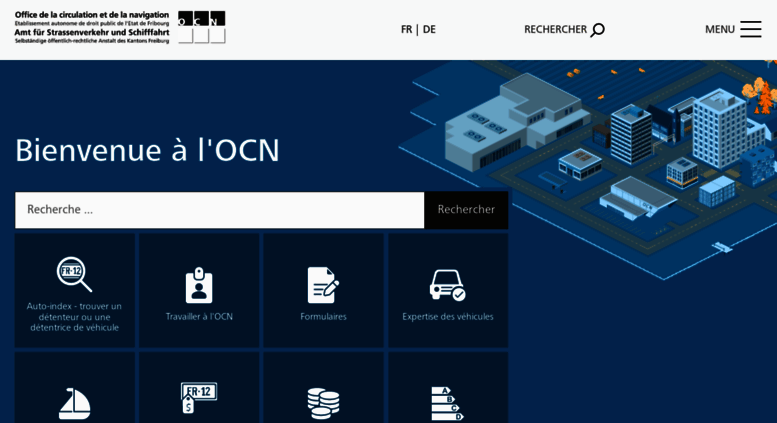Switch language to DE
777x423 pixels.
(429, 30)
